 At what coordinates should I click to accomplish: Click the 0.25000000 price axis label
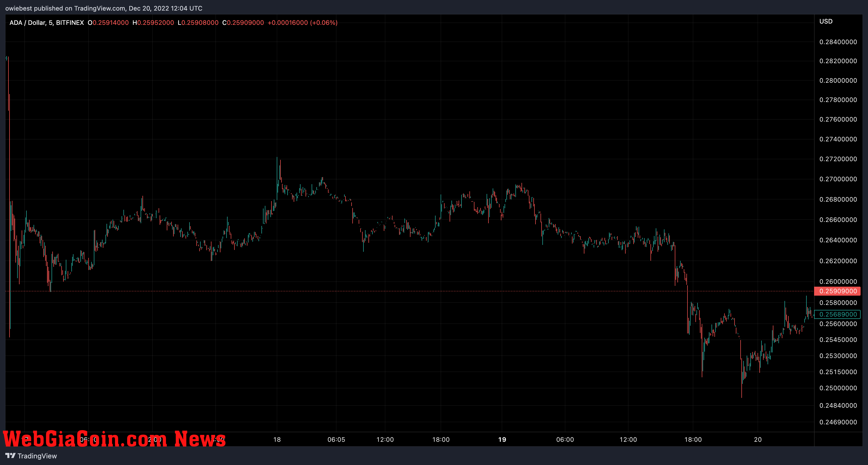838,388
